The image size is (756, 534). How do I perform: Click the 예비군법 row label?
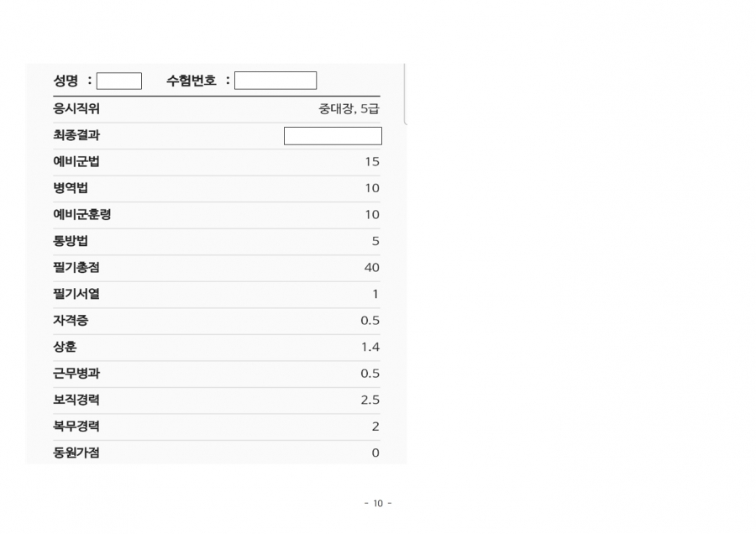pos(76,162)
